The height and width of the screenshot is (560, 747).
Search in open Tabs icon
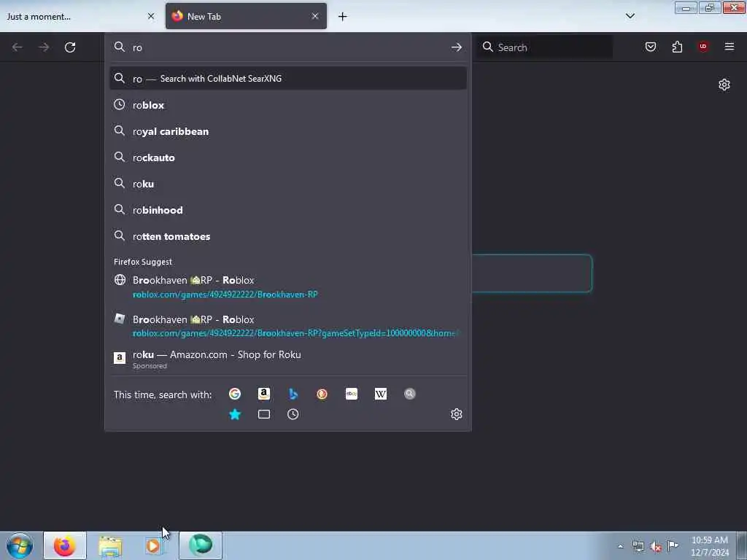pyautogui.click(x=264, y=414)
